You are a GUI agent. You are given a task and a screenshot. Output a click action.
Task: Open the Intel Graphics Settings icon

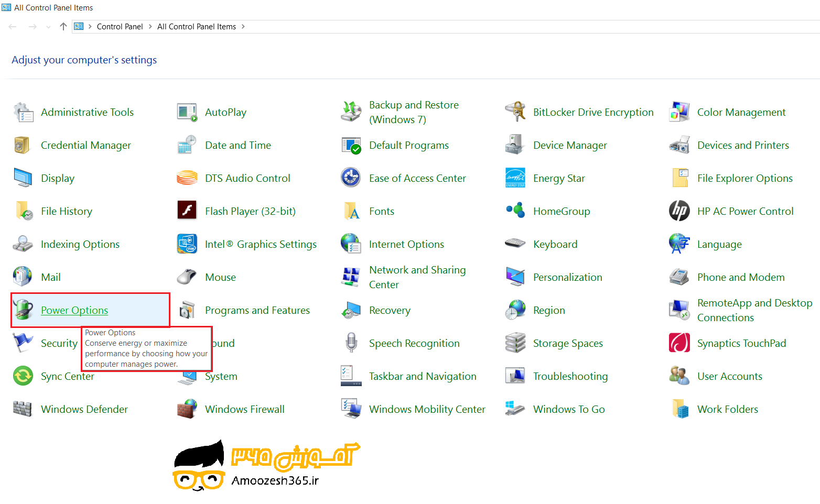pyautogui.click(x=187, y=244)
